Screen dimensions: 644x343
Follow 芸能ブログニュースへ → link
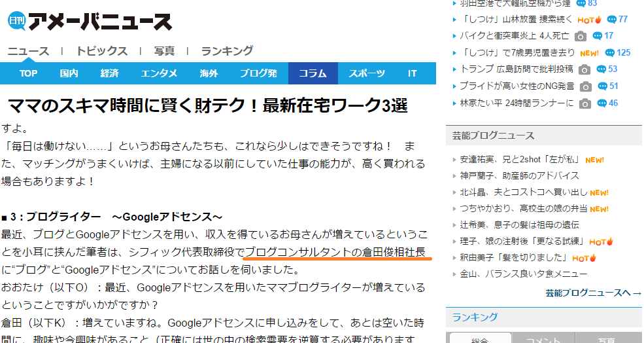pyautogui.click(x=594, y=293)
